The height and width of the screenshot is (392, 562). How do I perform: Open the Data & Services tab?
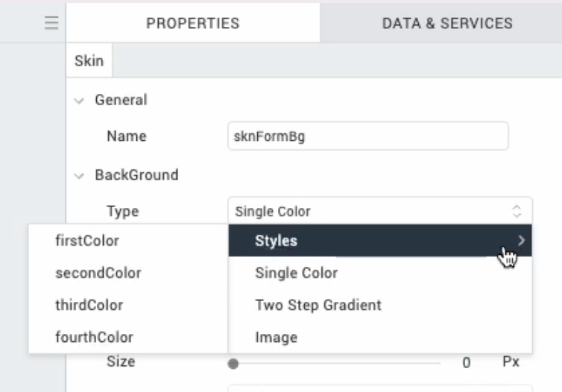pyautogui.click(x=446, y=23)
